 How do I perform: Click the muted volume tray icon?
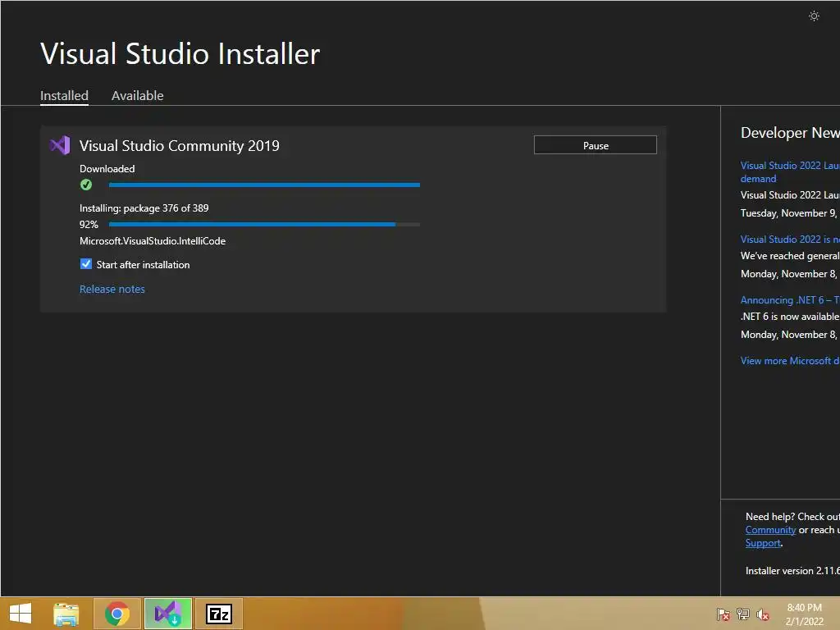(x=763, y=614)
